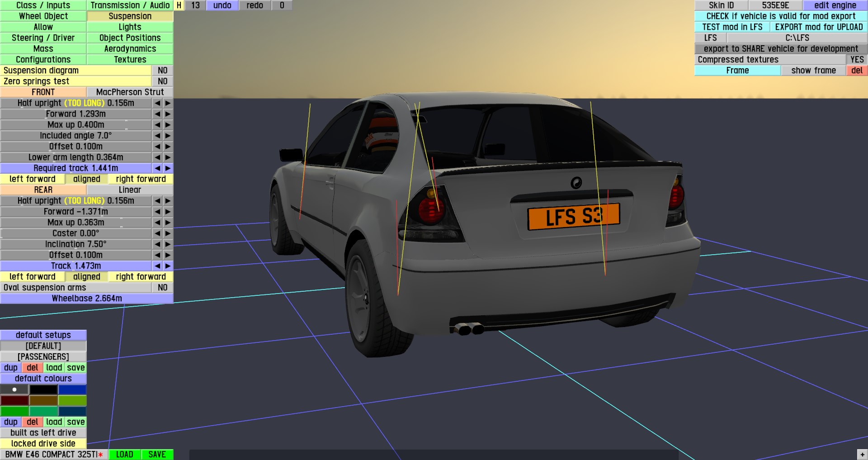Open Object Positions tab
Screen dimensions: 868x460
click(130, 38)
